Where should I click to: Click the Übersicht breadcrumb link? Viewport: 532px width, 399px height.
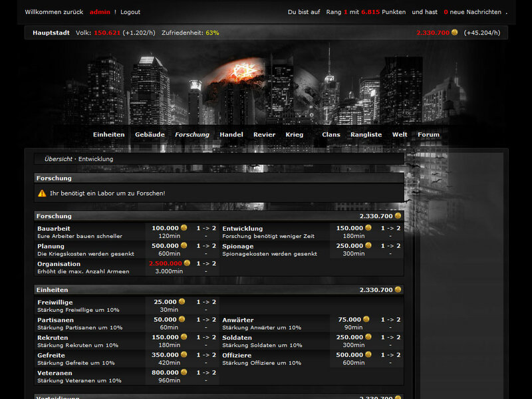pyautogui.click(x=58, y=159)
